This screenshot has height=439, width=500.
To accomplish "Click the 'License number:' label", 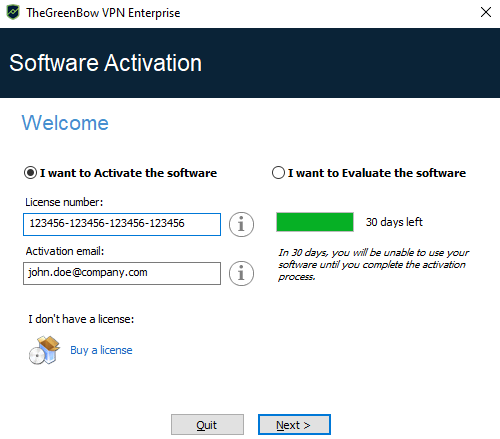I will pos(64,202).
